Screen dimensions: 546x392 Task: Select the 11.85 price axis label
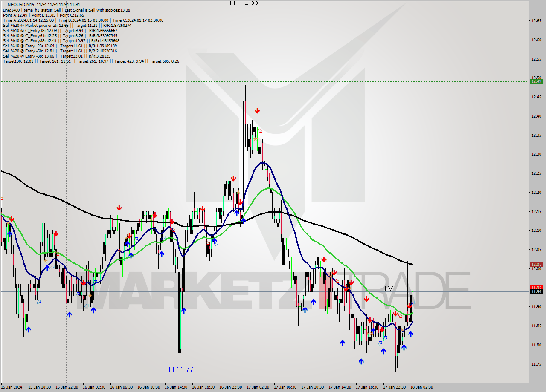pyautogui.click(x=536, y=326)
